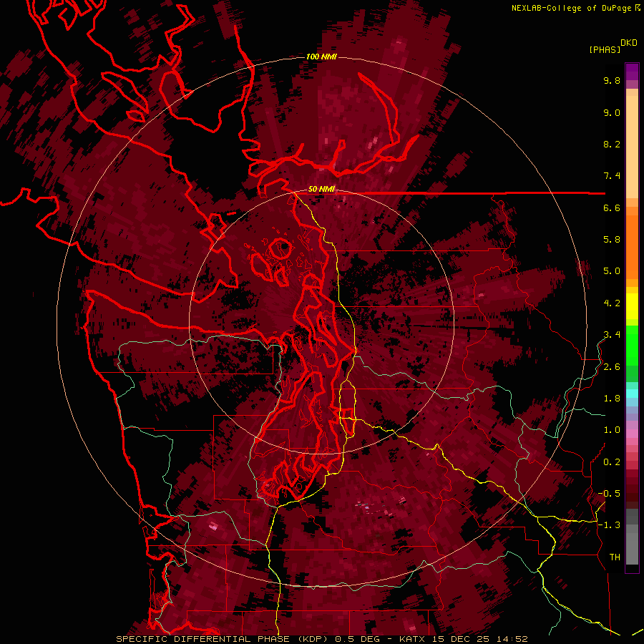Viewport: 644px width, 644px height.
Task: Click the DKD legend heading
Action: pos(629,43)
